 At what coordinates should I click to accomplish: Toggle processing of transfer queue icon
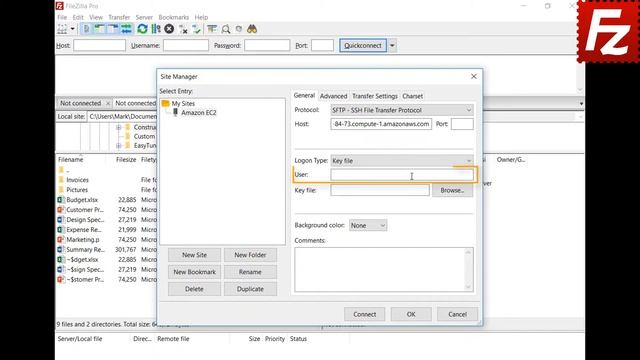(156, 29)
